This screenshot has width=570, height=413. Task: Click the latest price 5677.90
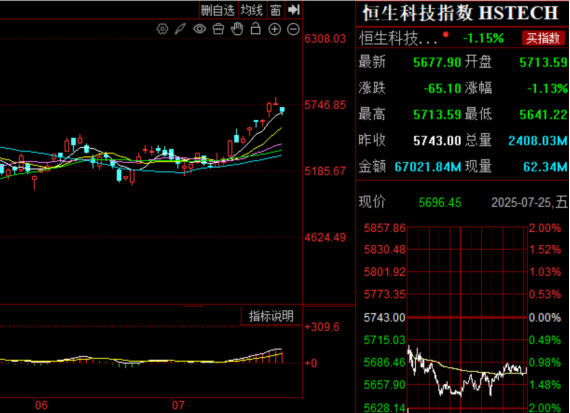click(x=437, y=63)
